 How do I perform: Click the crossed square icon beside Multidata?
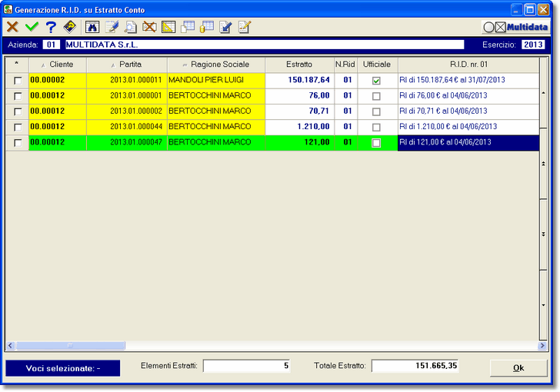[500, 27]
